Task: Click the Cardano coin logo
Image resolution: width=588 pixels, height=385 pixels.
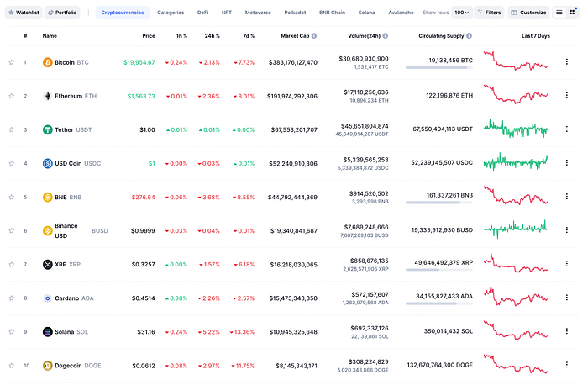Action: pyautogui.click(x=47, y=298)
